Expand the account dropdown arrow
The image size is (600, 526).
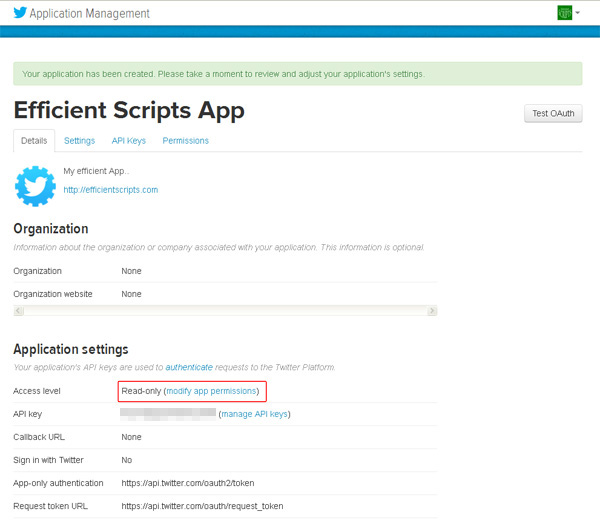click(x=577, y=13)
